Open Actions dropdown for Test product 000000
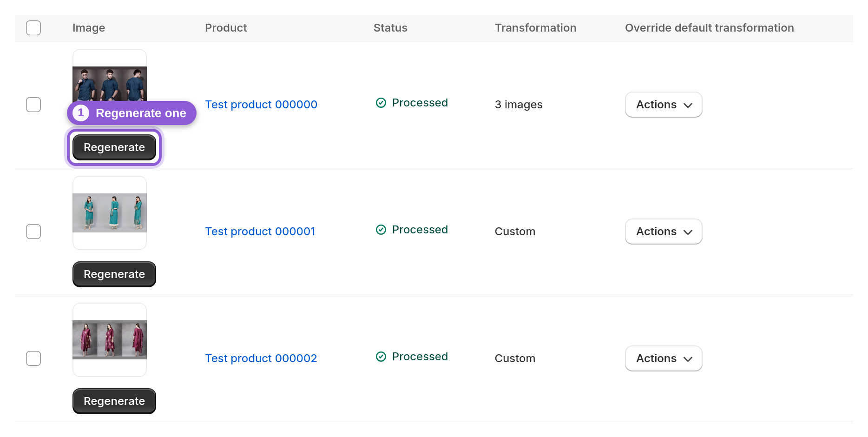 [x=664, y=105]
